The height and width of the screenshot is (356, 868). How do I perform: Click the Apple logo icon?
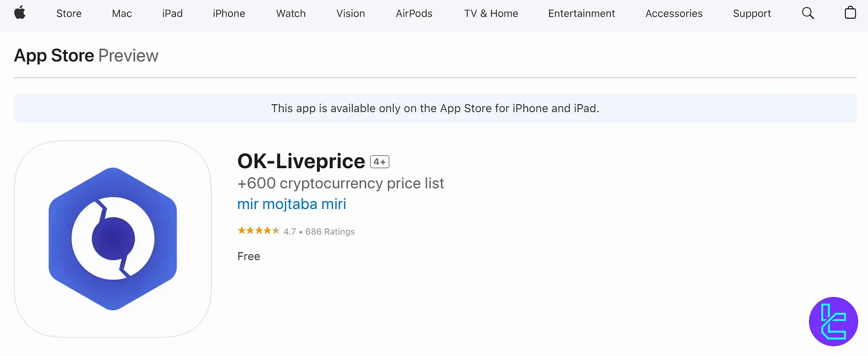coord(20,13)
